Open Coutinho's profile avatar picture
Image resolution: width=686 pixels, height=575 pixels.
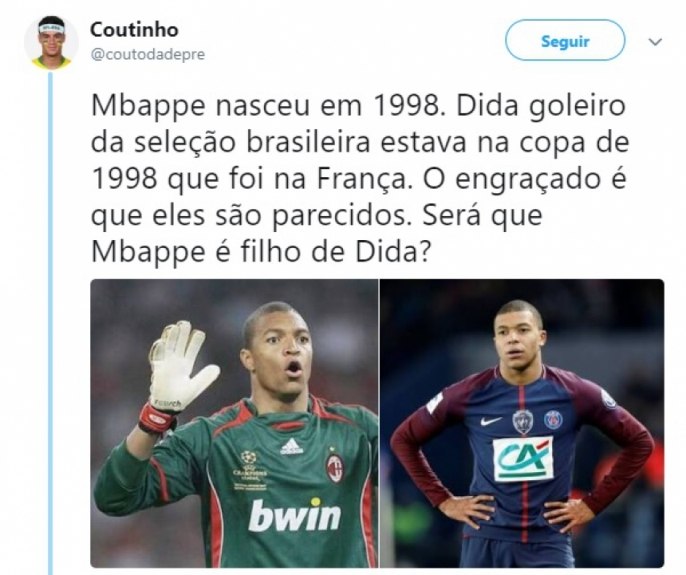point(51,42)
